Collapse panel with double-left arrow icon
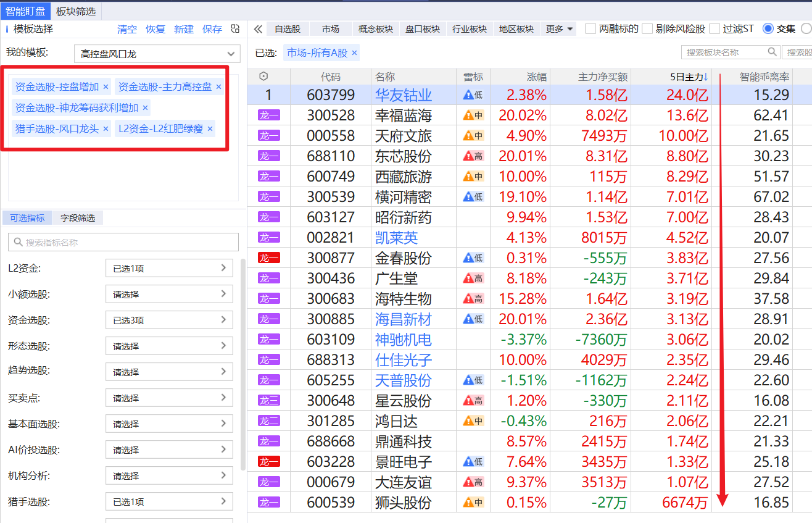 (x=258, y=29)
